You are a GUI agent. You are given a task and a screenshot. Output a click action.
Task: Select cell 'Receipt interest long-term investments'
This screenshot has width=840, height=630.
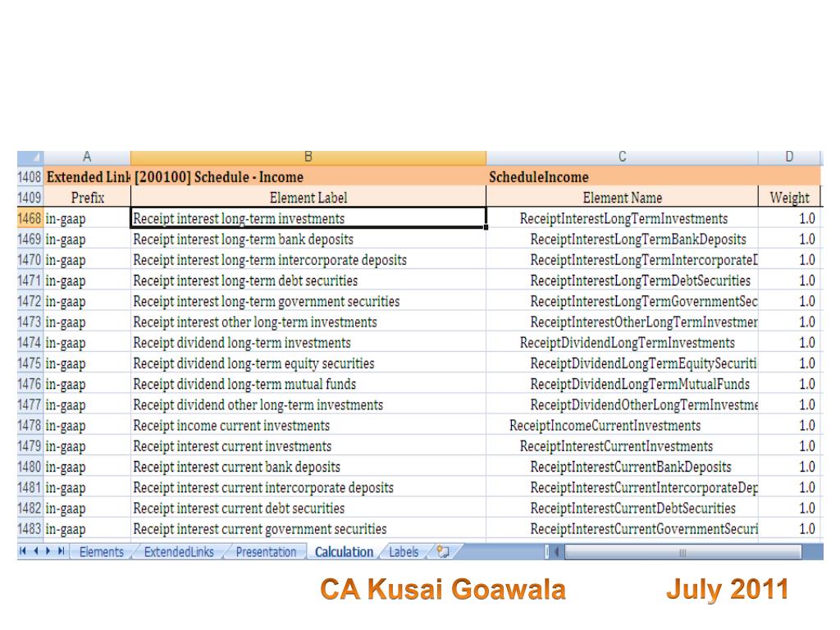coord(308,218)
